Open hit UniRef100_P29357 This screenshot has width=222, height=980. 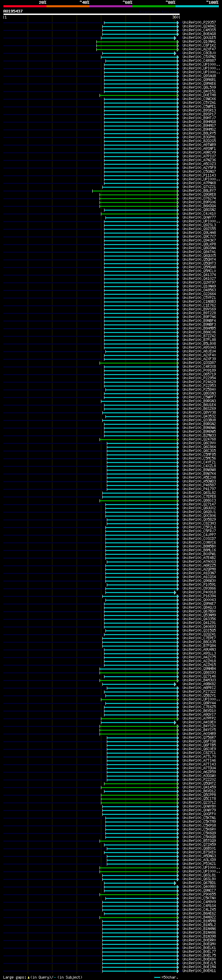click(x=199, y=23)
